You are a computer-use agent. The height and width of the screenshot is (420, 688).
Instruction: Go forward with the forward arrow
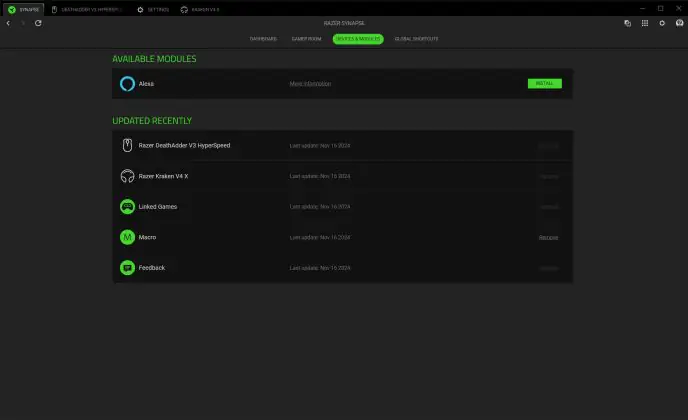coord(23,23)
